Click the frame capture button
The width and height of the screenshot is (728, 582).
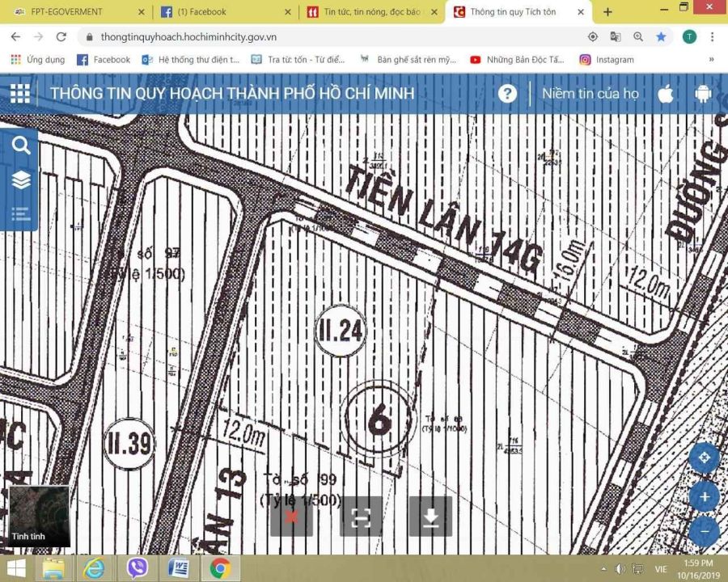click(x=361, y=517)
